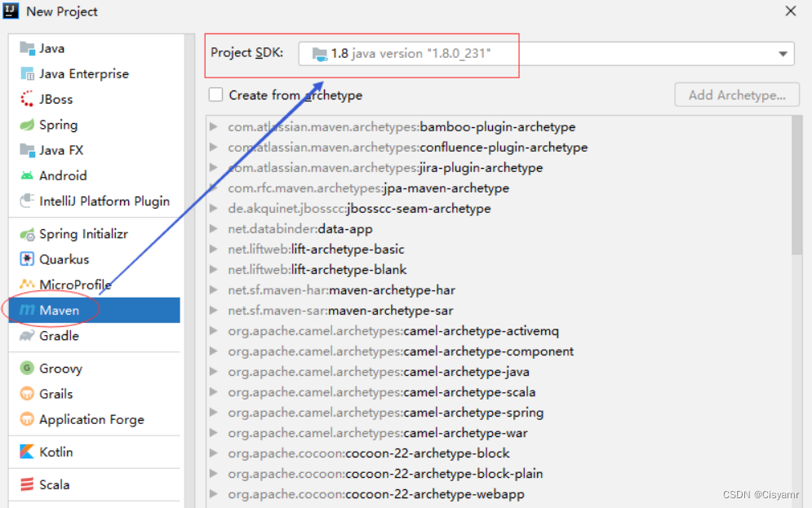Close the New Project dialog
The image size is (812, 508).
click(x=790, y=11)
